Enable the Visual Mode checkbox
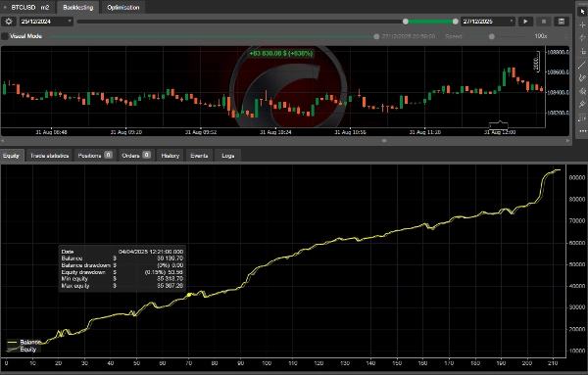Viewport: 588px width, 375px height. [x=5, y=36]
